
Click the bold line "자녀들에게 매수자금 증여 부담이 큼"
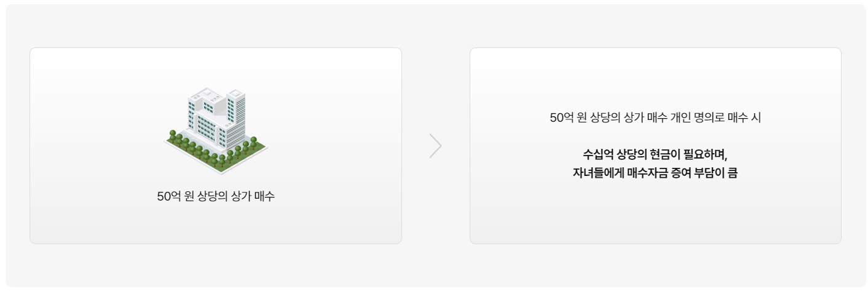(x=655, y=173)
